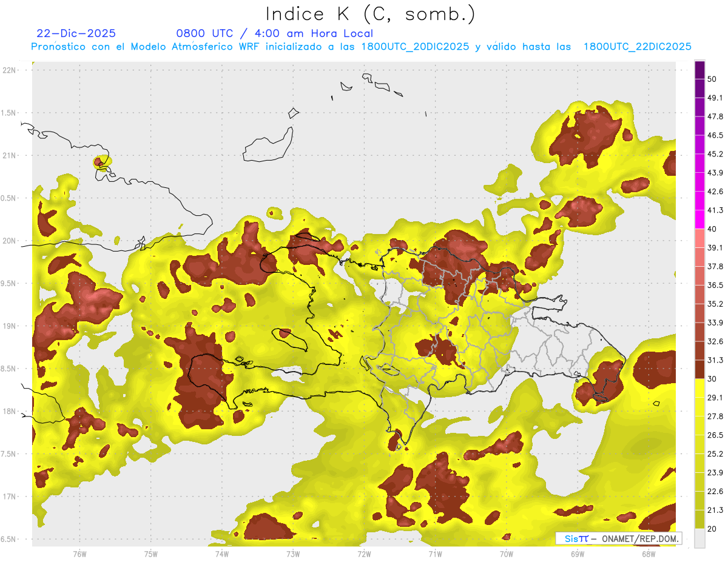
Task: Click the colorbar value '41.3'
Action: coord(715,210)
